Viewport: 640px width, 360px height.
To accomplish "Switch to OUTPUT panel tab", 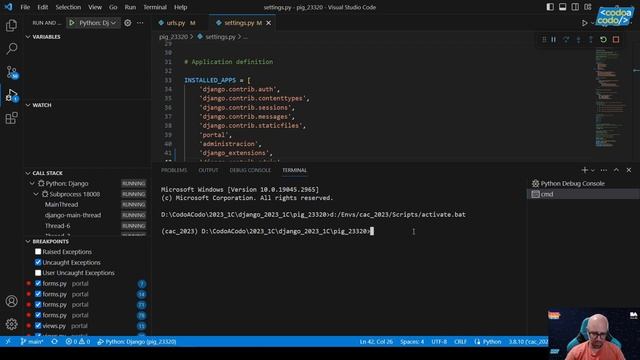I will click(208, 170).
